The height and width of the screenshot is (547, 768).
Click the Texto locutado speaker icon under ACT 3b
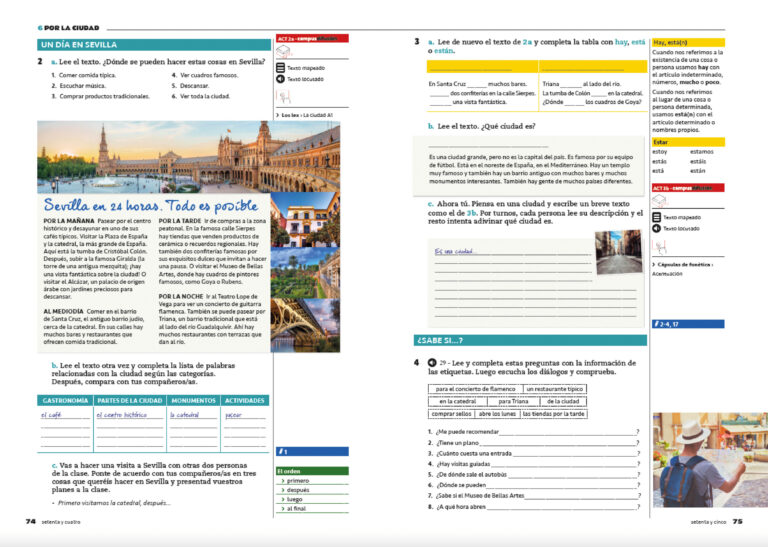656,228
